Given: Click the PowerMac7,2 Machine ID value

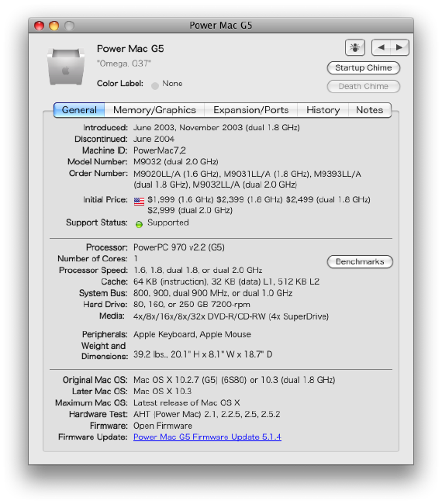Looking at the screenshot, I should (x=160, y=150).
